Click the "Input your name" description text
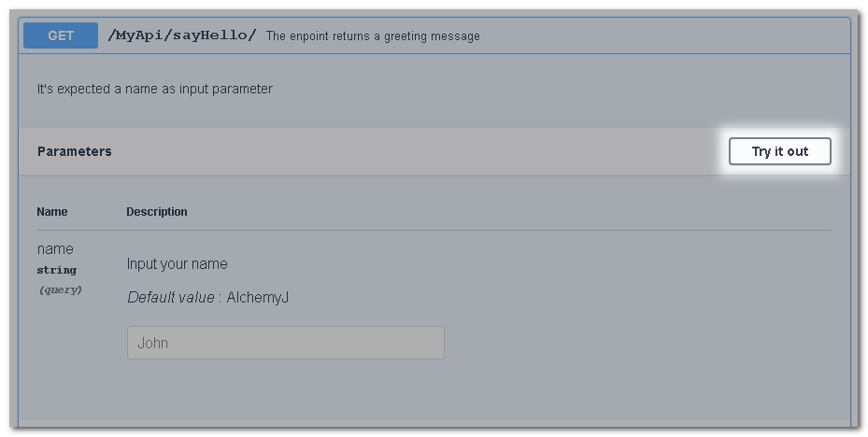Viewport: 868px width, 437px height. click(178, 264)
